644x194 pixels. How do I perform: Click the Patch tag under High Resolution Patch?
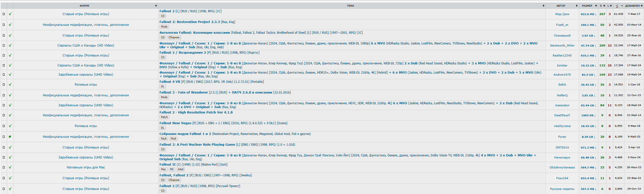click(x=164, y=117)
